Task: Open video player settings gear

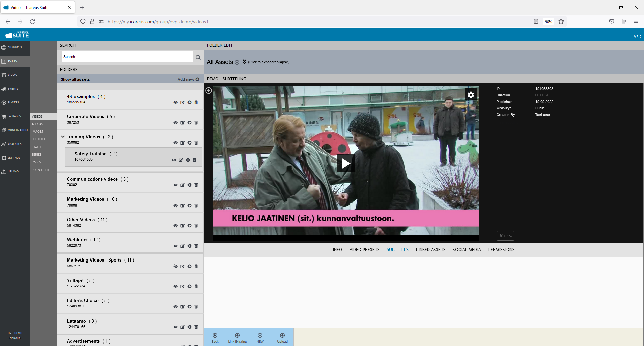Action: pyautogui.click(x=471, y=95)
